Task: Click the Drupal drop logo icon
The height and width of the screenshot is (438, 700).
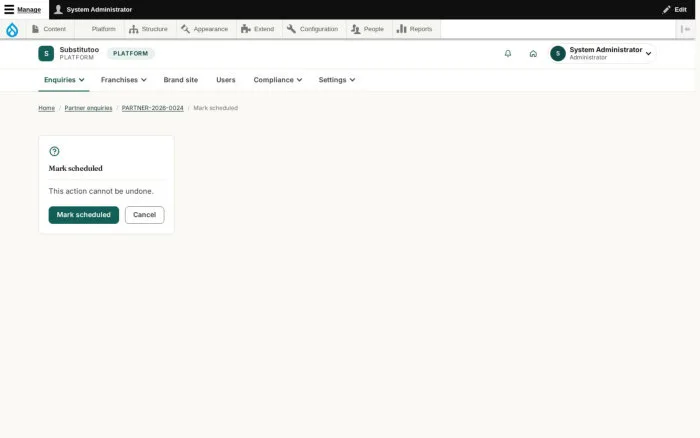Action: point(12,29)
